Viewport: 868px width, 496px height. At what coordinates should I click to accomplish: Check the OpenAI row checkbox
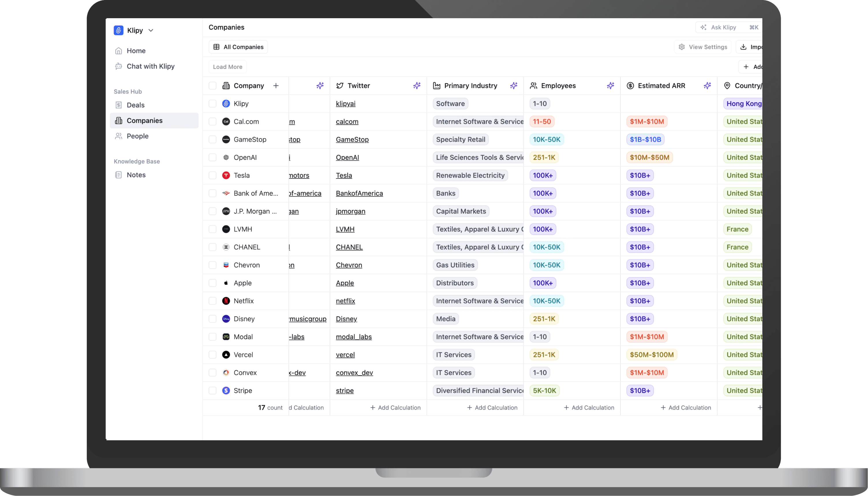212,157
